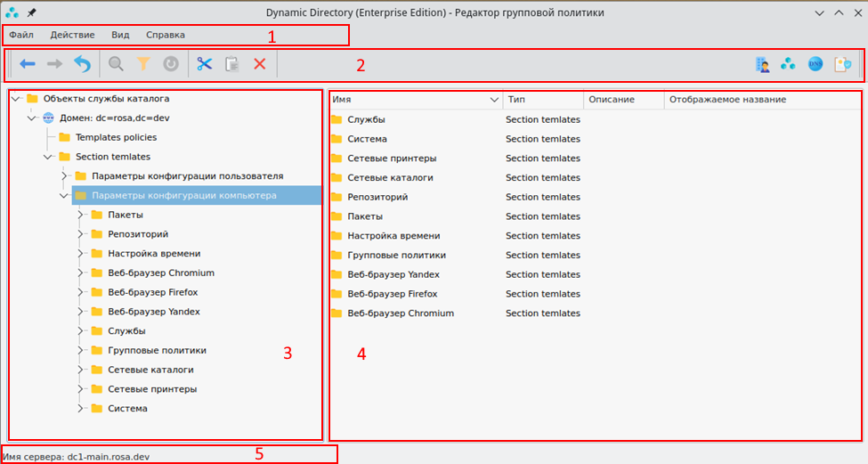Viewport: 868px width, 464px height.
Task: Open the DNS manager icon in toolbar
Action: [815, 64]
